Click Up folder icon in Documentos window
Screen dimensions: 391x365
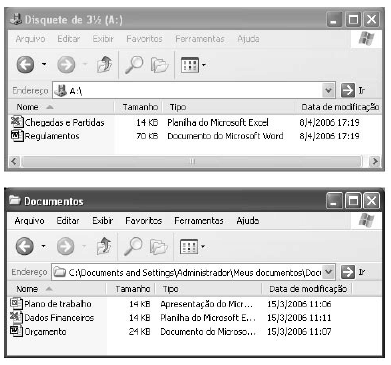click(x=104, y=247)
